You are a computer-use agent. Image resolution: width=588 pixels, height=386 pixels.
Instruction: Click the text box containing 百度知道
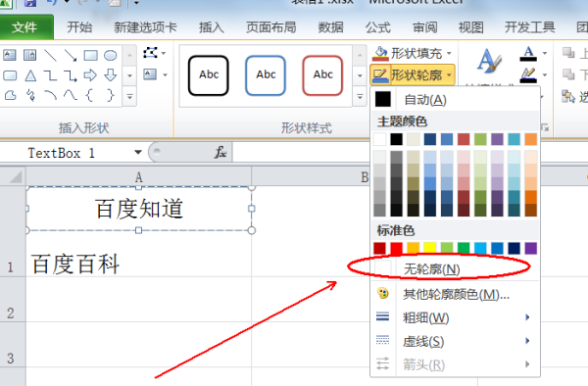point(139,209)
